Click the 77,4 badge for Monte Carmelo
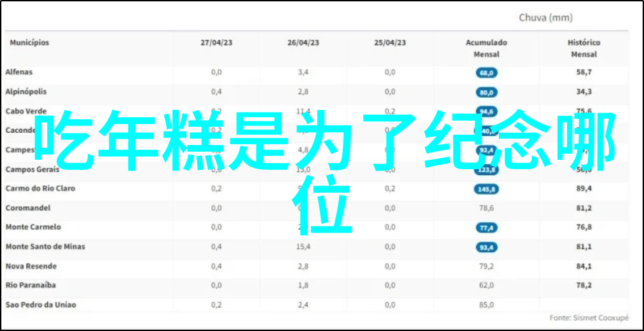Screen dimensions: 644x331 tap(486, 228)
